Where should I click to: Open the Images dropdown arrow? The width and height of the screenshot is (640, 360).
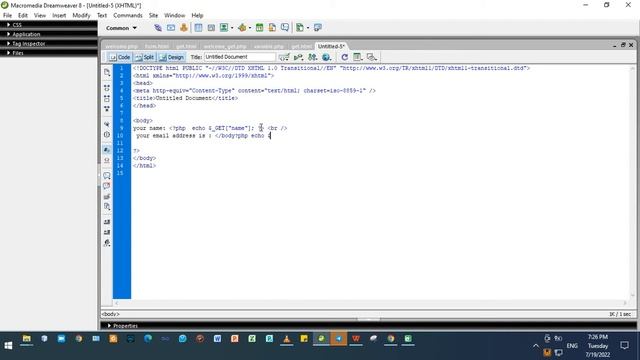[x=232, y=28]
